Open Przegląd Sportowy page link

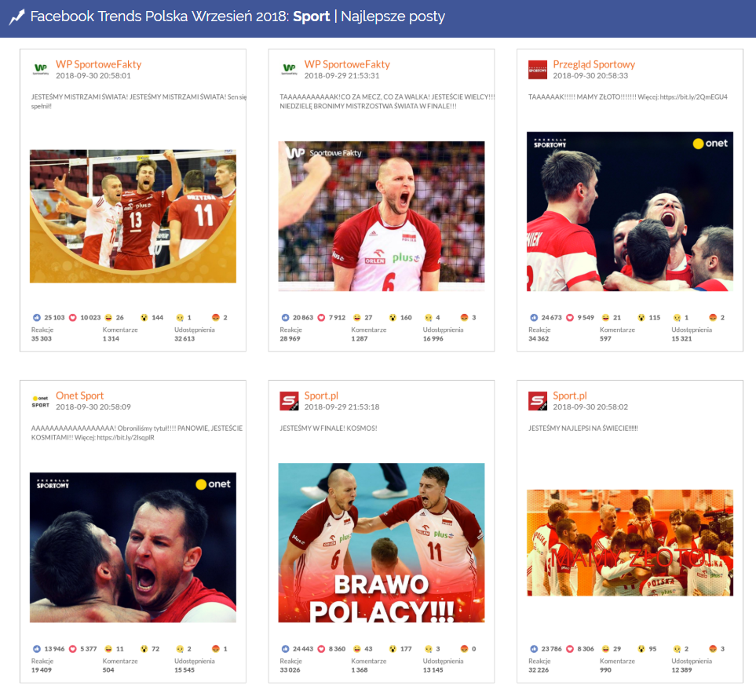click(593, 64)
